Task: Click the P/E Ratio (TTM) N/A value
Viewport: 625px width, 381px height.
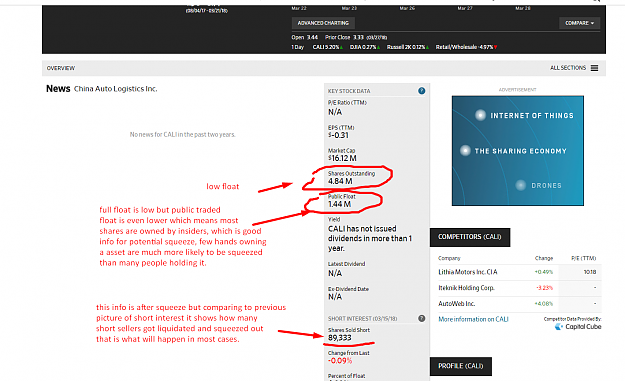Action: point(335,112)
